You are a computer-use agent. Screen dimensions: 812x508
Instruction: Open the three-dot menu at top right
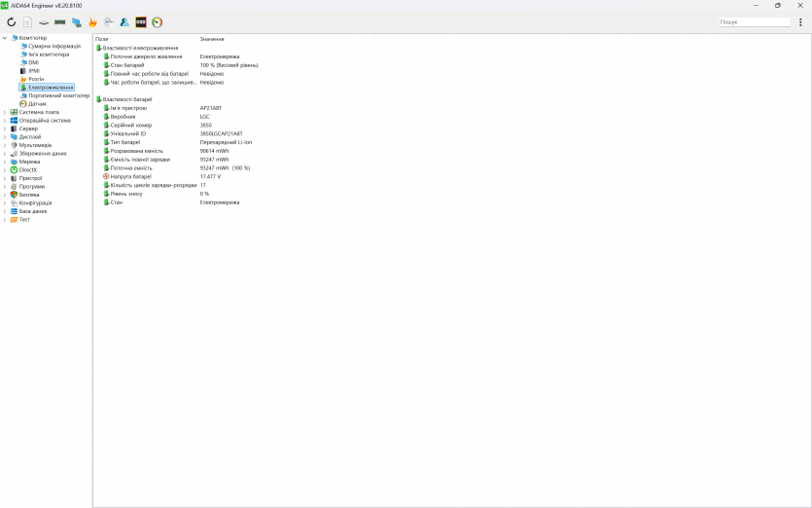tap(800, 21)
